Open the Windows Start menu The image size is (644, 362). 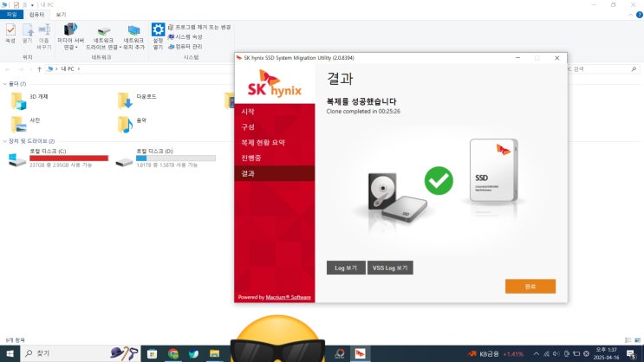10,353
